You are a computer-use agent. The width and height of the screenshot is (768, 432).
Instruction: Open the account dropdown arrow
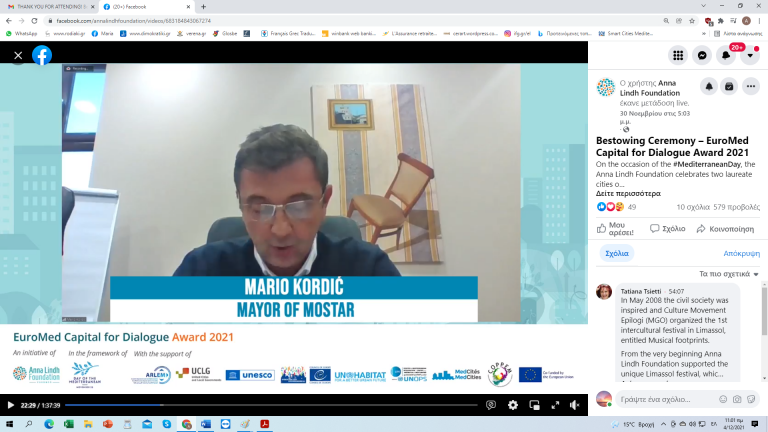751,56
